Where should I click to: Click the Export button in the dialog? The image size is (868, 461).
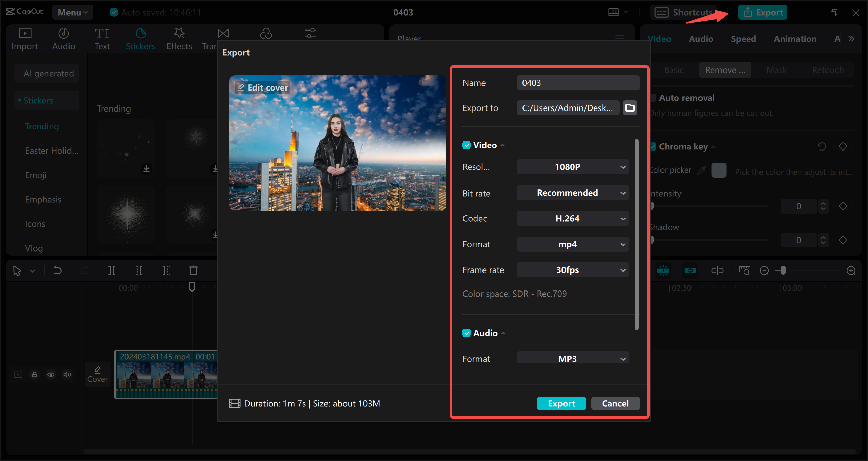coord(561,403)
